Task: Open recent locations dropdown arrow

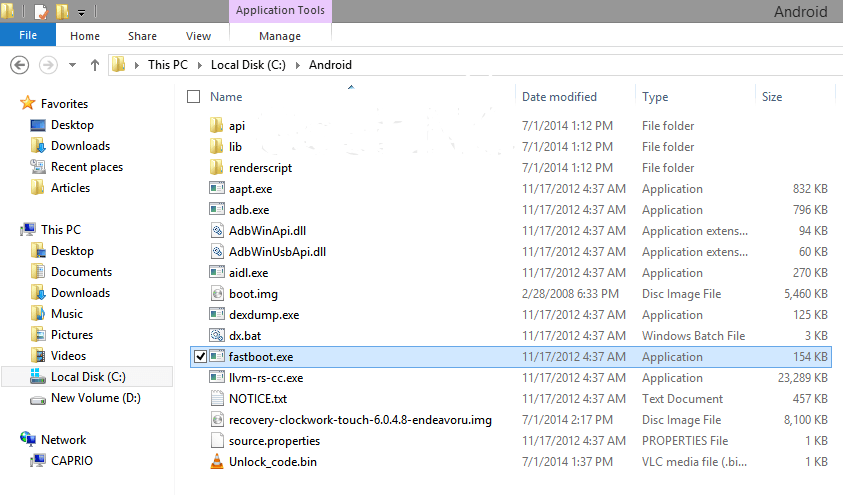Action: click(72, 65)
